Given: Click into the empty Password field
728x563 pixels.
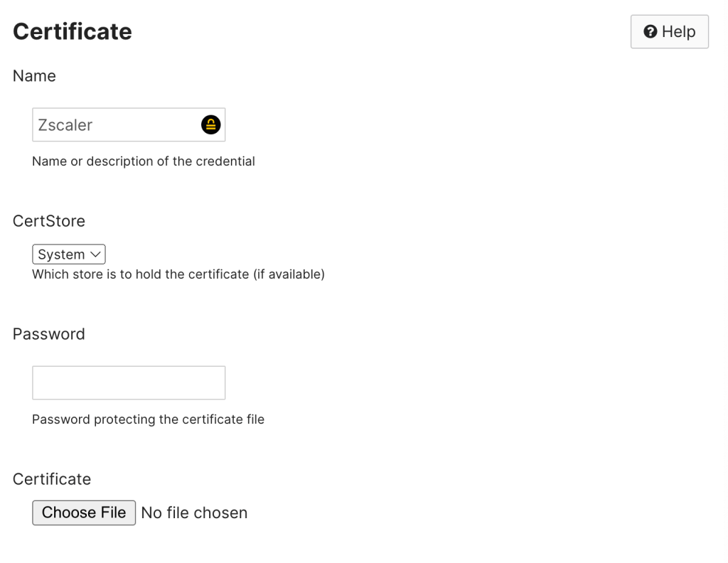Looking at the screenshot, I should click(129, 382).
